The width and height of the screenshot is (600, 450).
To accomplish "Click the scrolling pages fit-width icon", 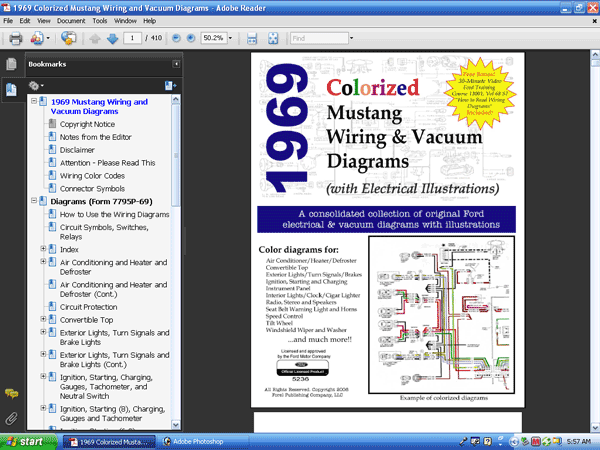I will point(252,38).
